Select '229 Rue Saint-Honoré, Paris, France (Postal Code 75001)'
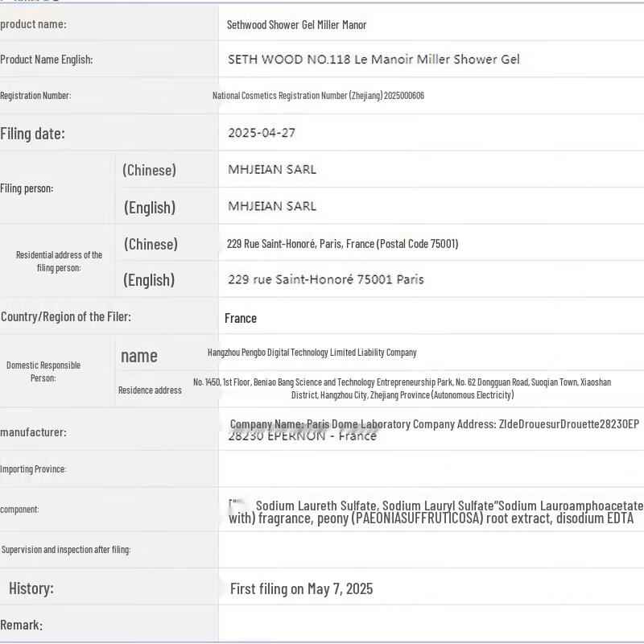The width and height of the screenshot is (644, 644). (x=343, y=244)
